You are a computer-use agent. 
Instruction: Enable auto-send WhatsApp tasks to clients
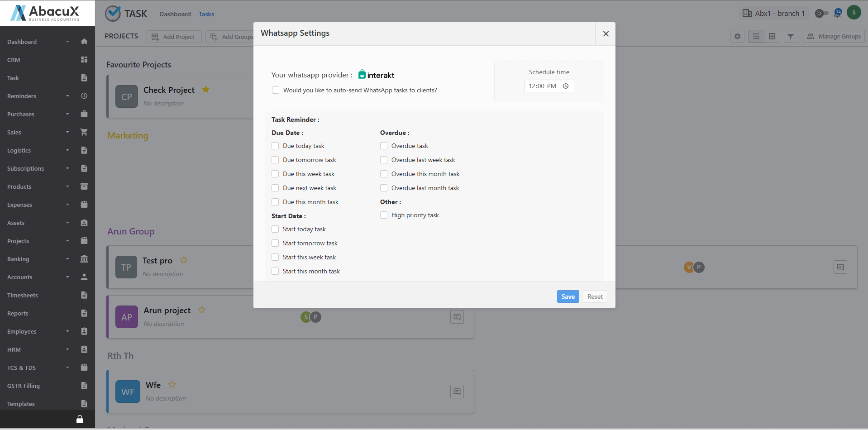[276, 90]
